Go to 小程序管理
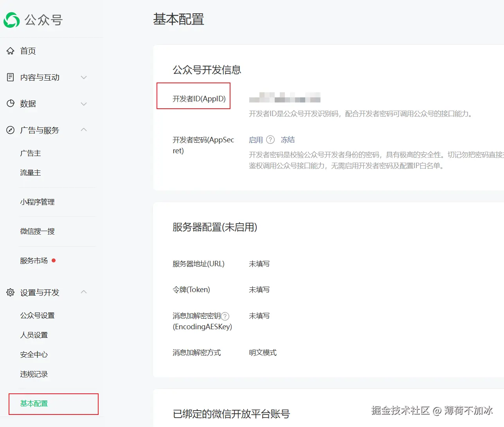Screen dimensions: 504x427 pyautogui.click(x=37, y=202)
